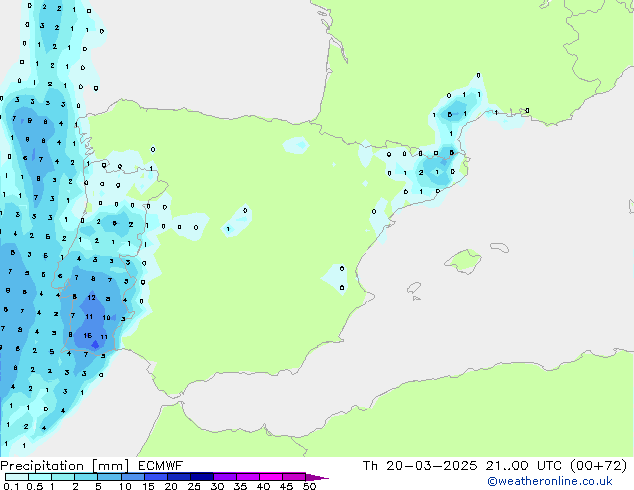
Task: Click the 35–40 mm legend color box
Action: (247, 477)
